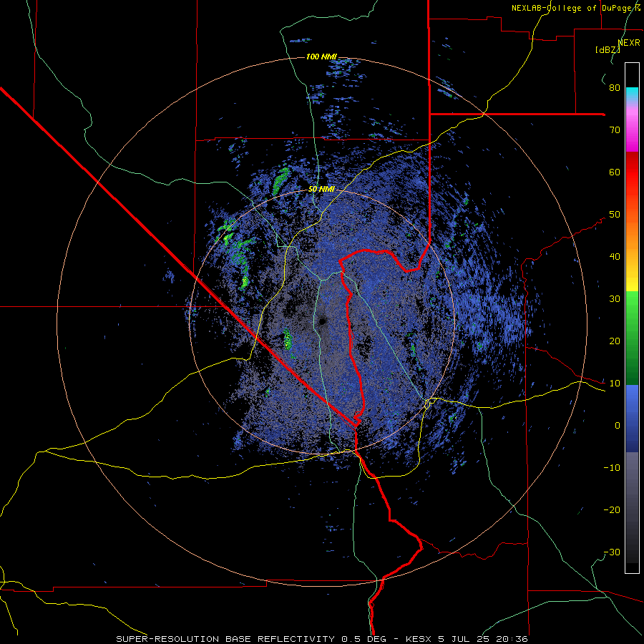Viewport: 644px width, 644px height.
Task: Click the 100 NMI range ring label
Action: click(321, 57)
